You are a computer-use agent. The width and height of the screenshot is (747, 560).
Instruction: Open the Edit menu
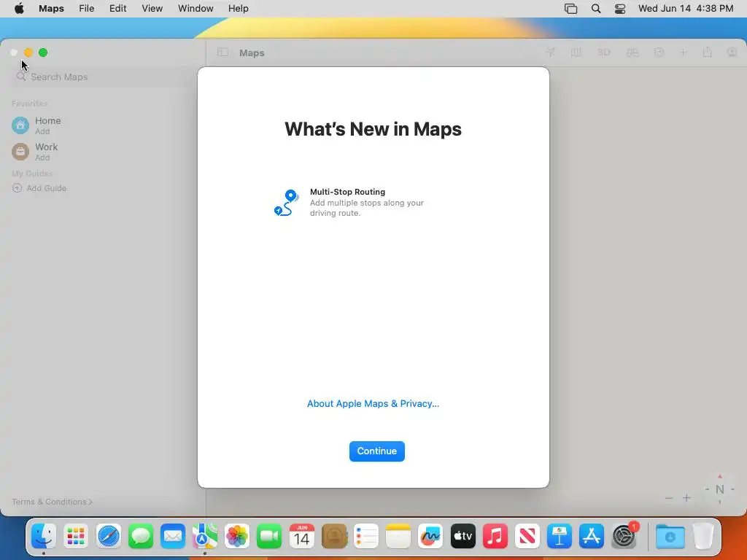[117, 9]
